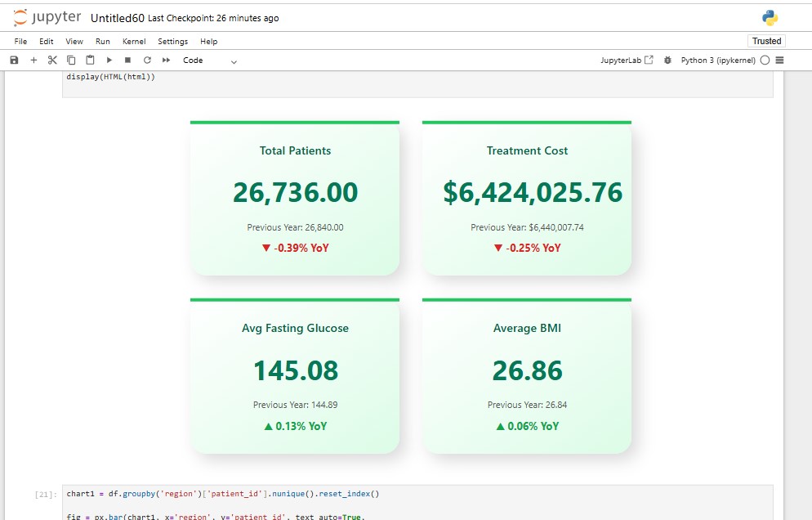The image size is (812, 520).
Task: Restart the kernel with the circular arrow icon
Action: point(147,61)
